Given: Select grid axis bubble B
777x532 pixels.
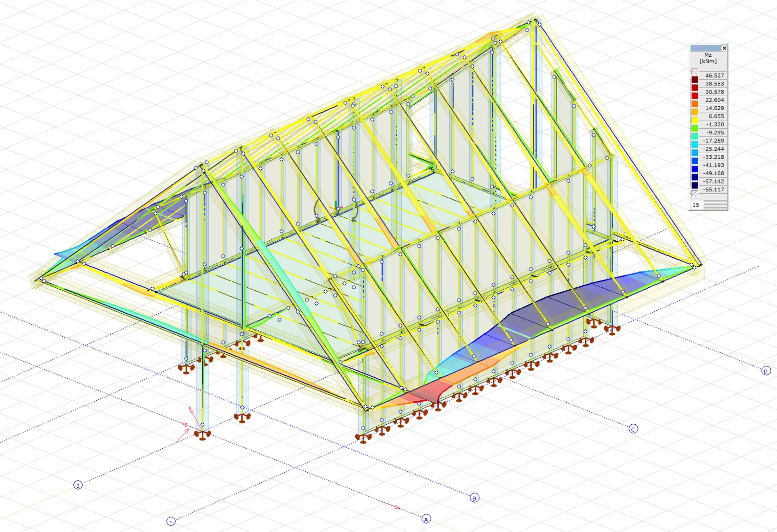Looking at the screenshot, I should click(474, 498).
